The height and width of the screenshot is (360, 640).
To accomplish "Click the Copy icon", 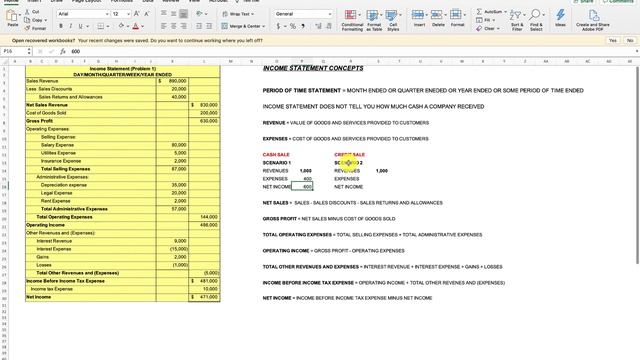I will click(x=27, y=20).
